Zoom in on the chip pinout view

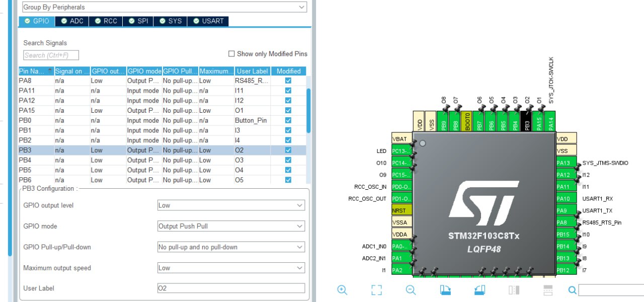point(342,290)
